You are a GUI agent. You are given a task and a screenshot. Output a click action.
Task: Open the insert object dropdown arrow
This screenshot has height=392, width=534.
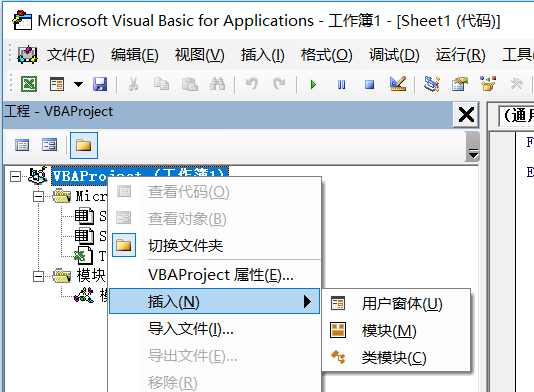pos(79,84)
